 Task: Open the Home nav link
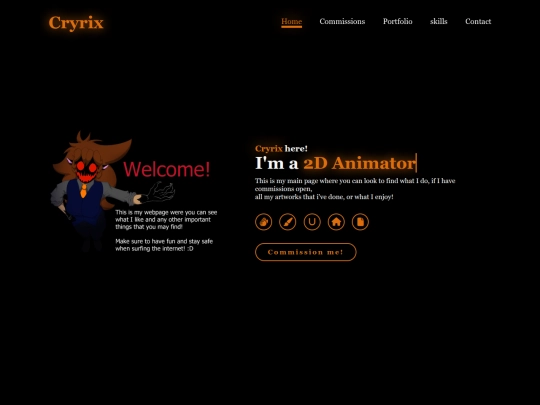291,21
